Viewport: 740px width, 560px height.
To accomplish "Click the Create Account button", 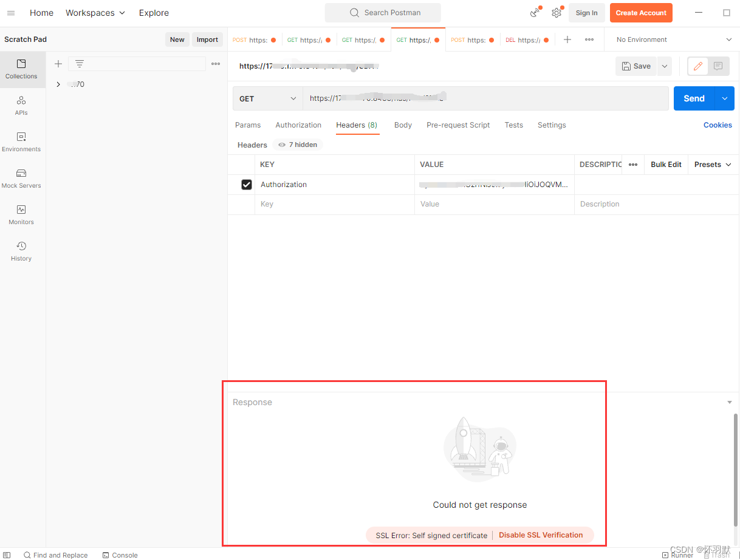I will [641, 13].
